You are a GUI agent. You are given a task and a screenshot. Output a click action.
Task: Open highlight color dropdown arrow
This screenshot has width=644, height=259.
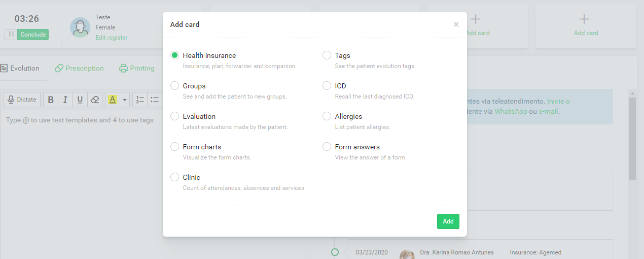tap(125, 100)
